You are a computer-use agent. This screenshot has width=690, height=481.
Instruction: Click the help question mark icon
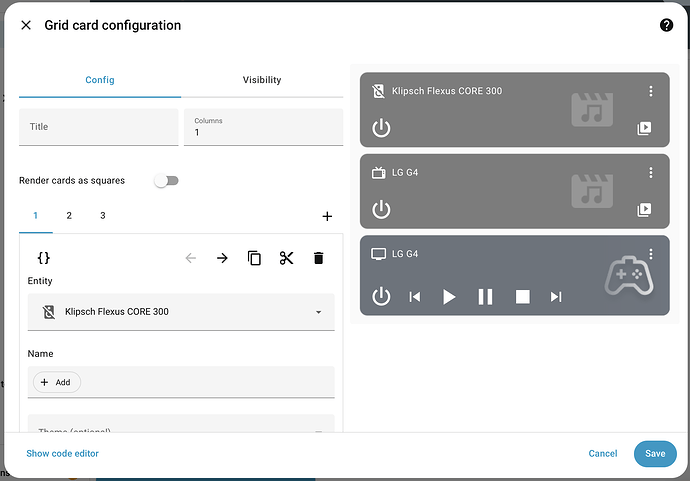pyautogui.click(x=666, y=25)
